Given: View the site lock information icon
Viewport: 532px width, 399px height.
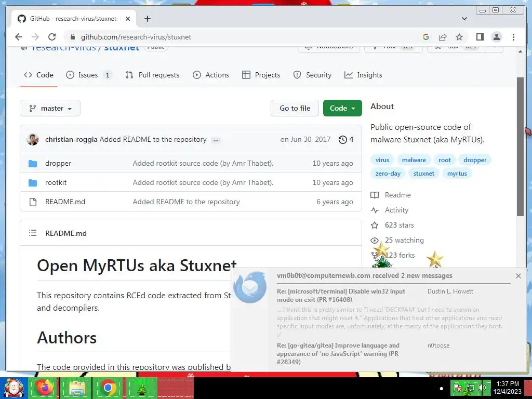Looking at the screenshot, I should 72,37.
